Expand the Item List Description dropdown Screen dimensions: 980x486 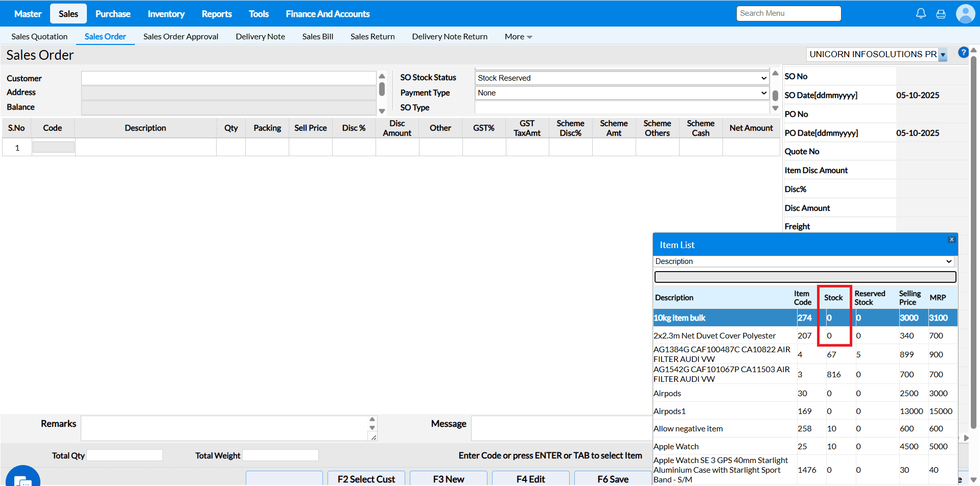pyautogui.click(x=804, y=261)
